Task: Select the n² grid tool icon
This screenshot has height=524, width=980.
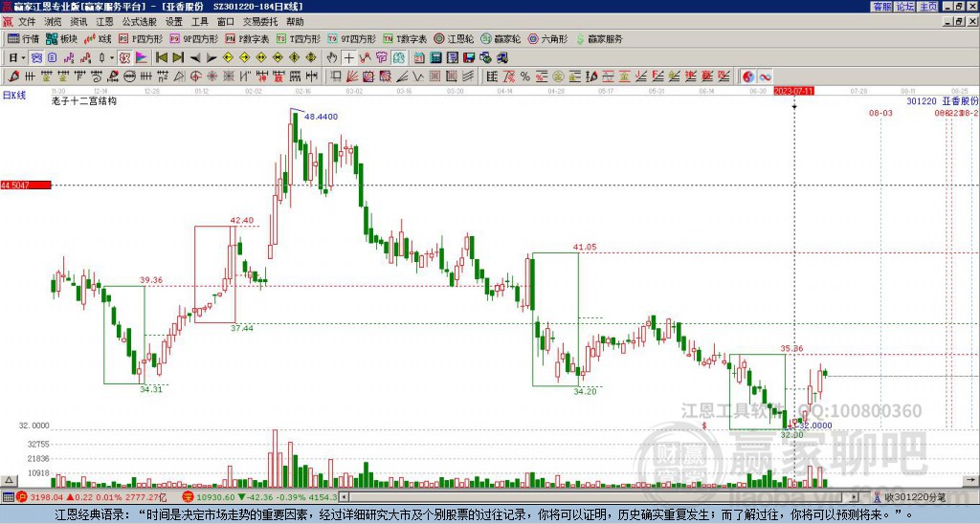Action: coord(163,76)
